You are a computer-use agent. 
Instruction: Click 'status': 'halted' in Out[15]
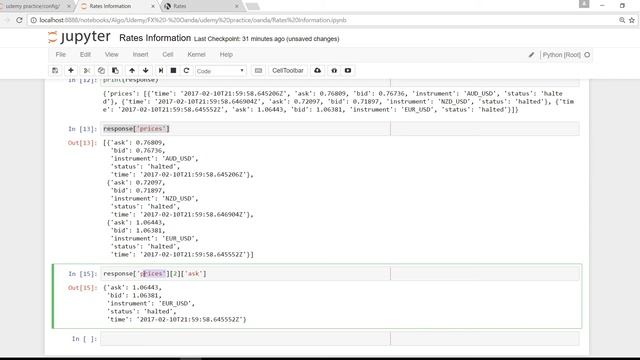[141, 311]
